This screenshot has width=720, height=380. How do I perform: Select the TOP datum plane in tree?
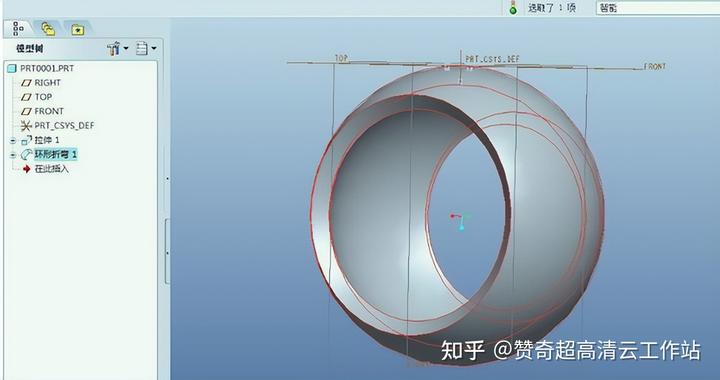43,97
